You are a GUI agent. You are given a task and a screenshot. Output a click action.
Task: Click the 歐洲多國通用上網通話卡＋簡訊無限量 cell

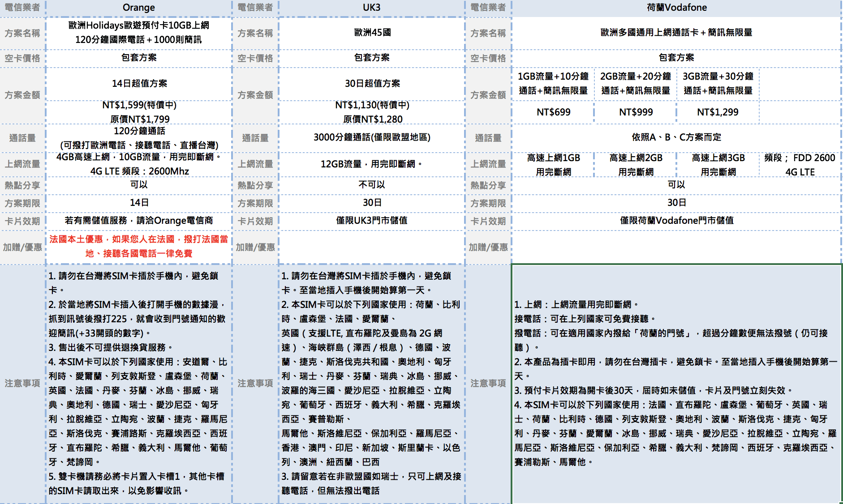676,33
